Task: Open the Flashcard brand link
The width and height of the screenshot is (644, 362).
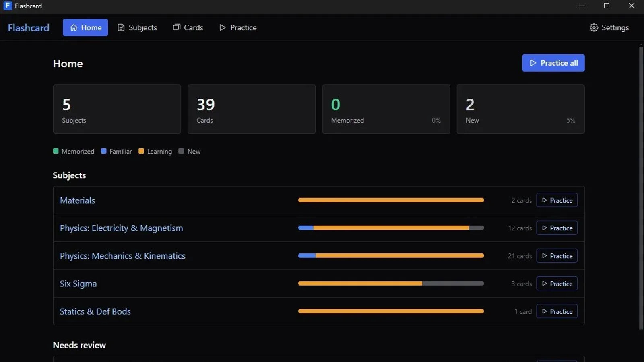Action: point(29,28)
